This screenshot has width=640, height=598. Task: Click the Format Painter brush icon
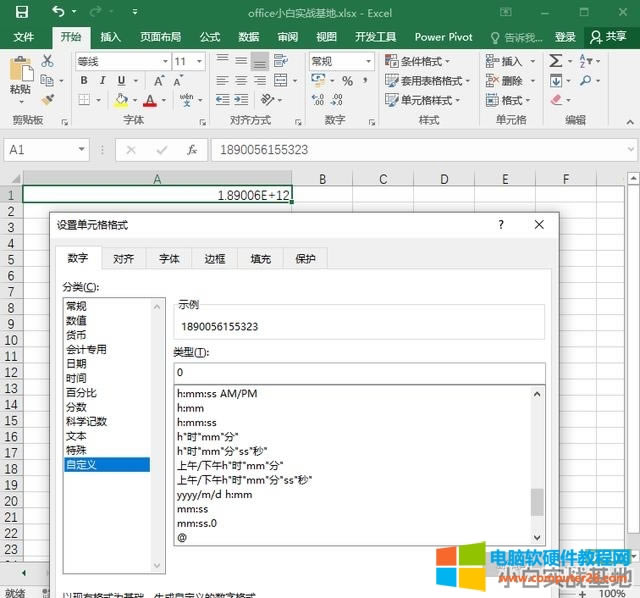point(47,100)
